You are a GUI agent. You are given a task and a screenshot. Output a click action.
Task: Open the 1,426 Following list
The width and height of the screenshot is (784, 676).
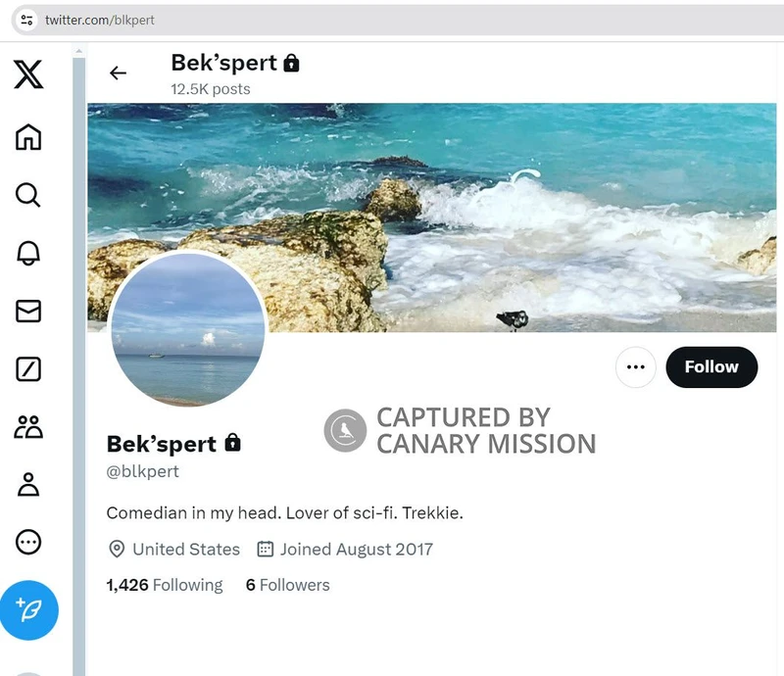[x=165, y=585]
